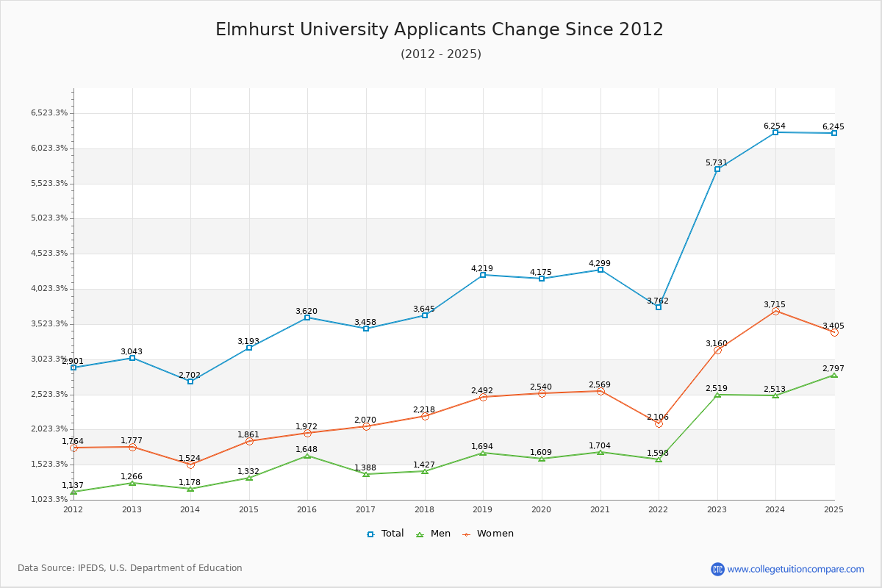This screenshot has height=588, width=882.
Task: Select Total data point for 2013 labeled 3,043
Action: (132, 358)
